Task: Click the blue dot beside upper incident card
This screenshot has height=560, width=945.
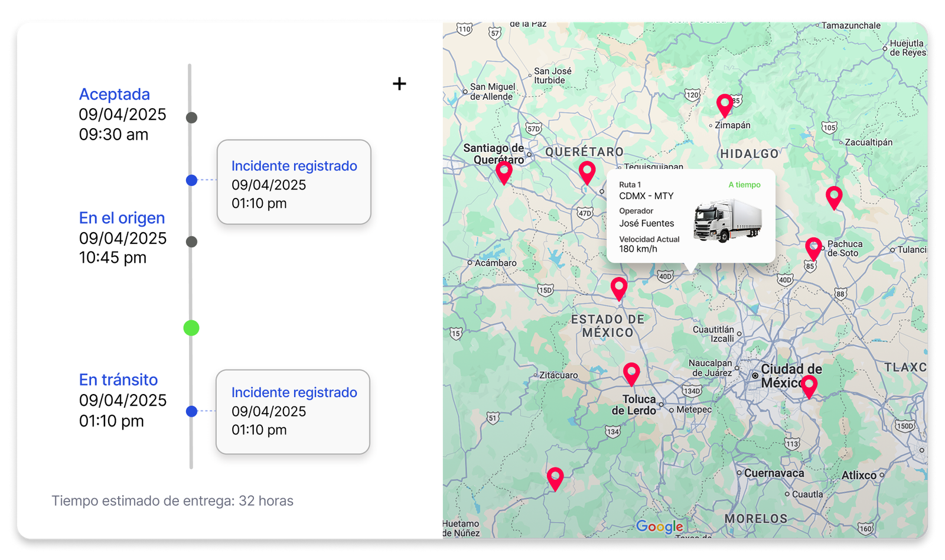Action: click(191, 180)
